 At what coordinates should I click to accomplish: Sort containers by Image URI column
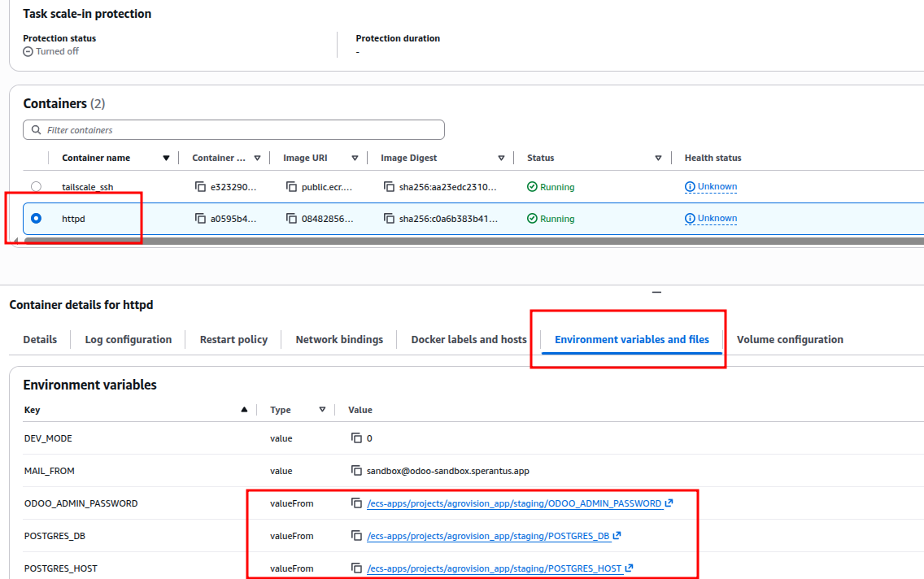coord(355,159)
